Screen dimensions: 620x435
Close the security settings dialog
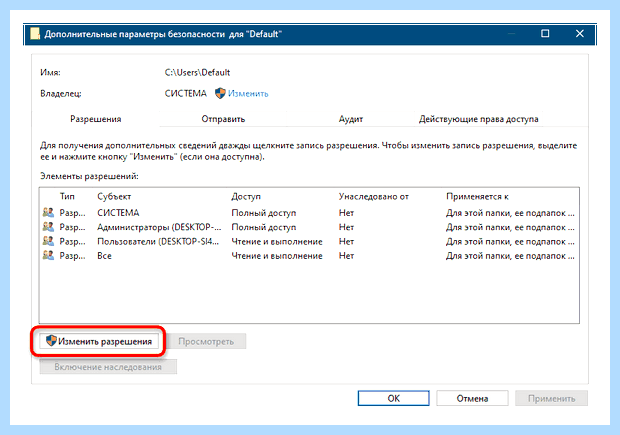coord(580,34)
